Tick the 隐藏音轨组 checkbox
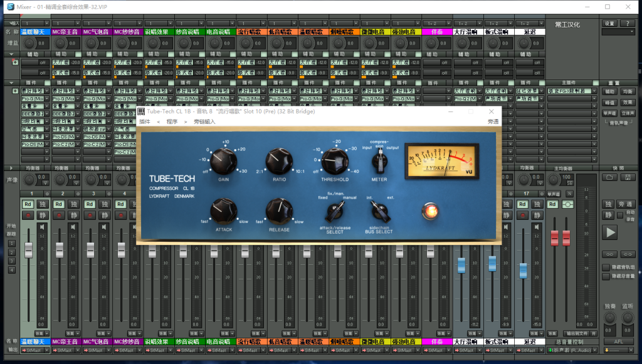The height and width of the screenshot is (364, 642). [x=606, y=268]
